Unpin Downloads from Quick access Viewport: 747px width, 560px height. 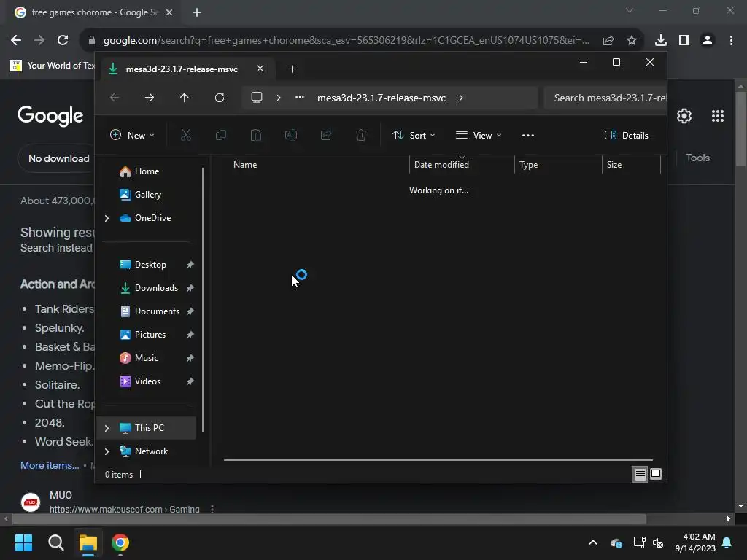click(x=190, y=288)
